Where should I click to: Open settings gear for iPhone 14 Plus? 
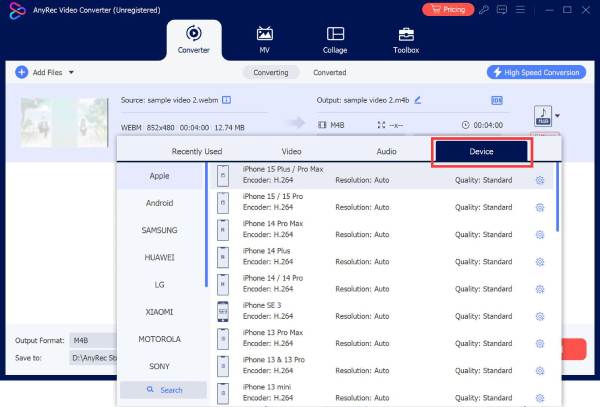pos(540,262)
